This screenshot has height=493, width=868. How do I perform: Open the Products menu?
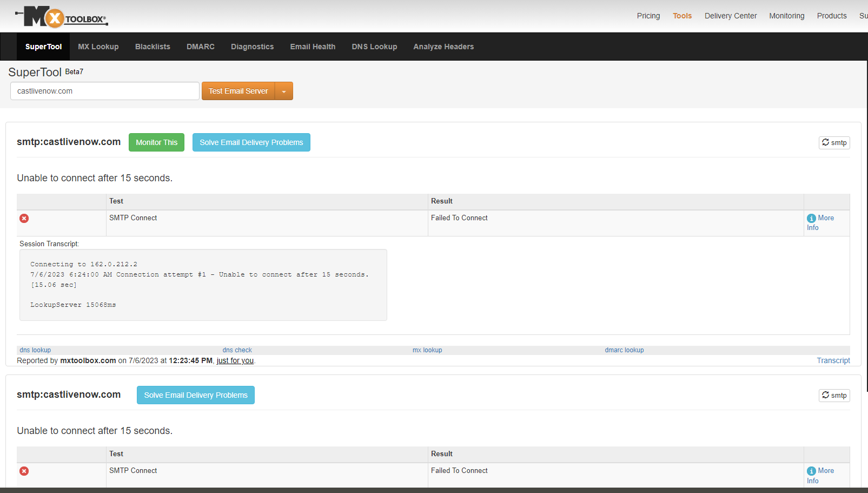click(x=832, y=16)
